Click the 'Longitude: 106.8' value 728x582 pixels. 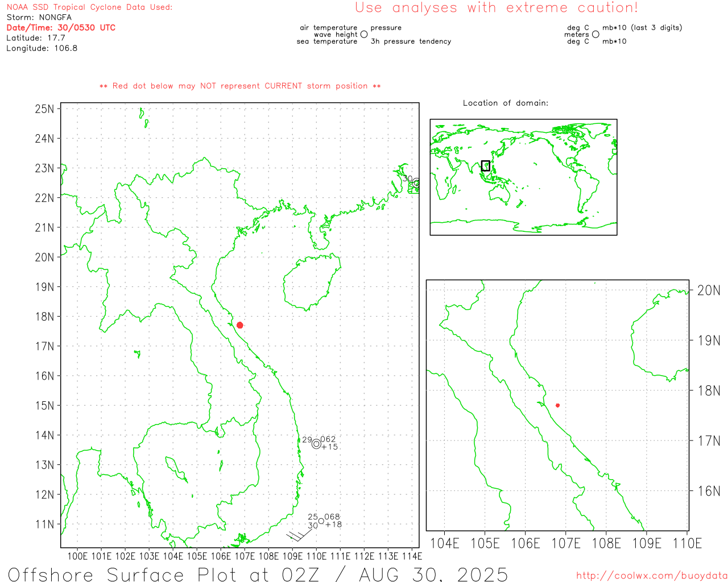[42, 48]
